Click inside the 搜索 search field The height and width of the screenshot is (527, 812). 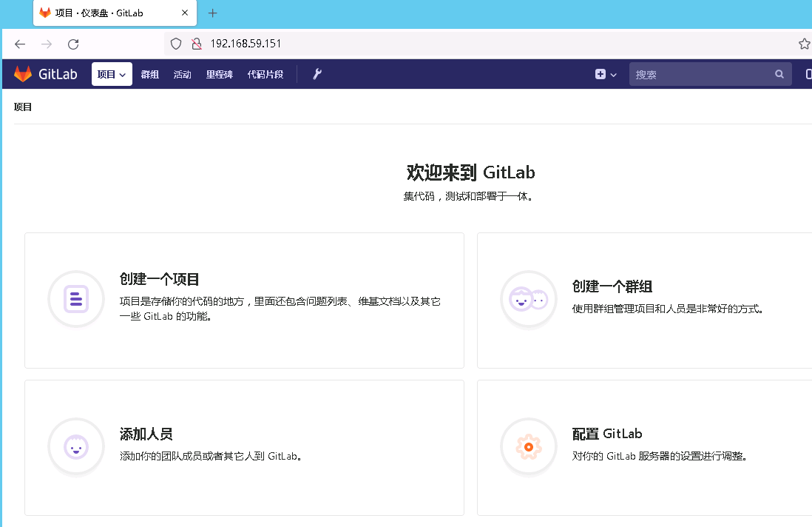pos(703,74)
